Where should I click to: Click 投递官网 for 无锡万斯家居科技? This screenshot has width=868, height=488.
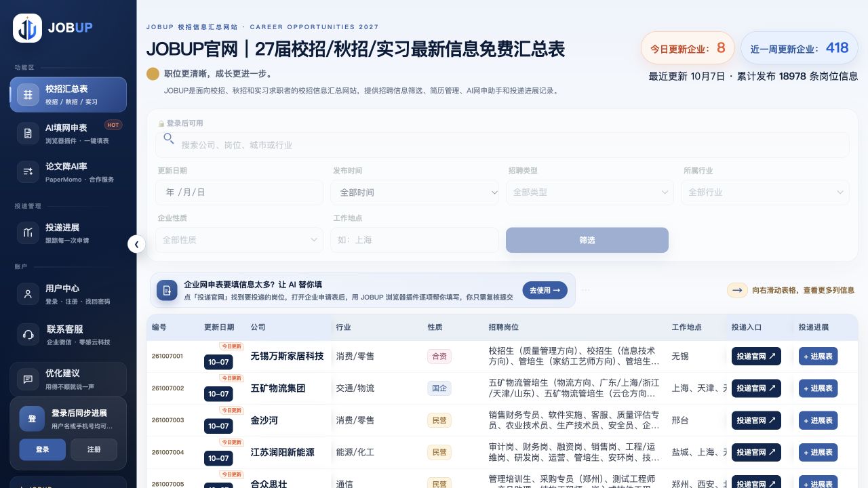coord(756,356)
